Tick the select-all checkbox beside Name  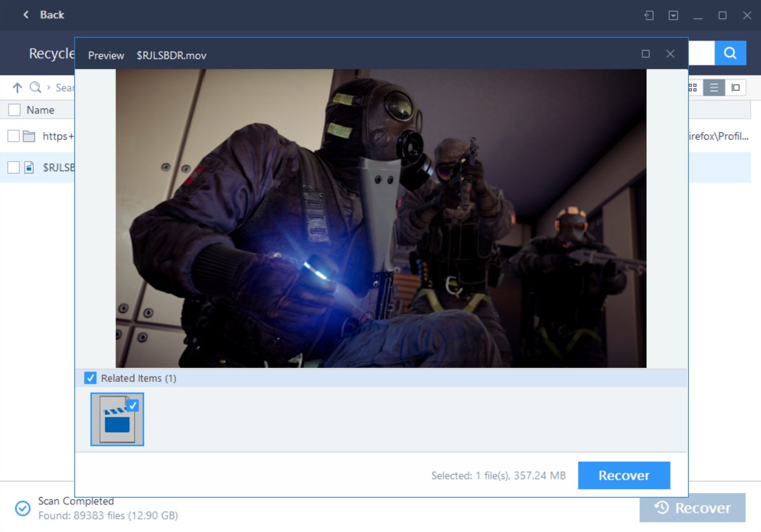(14, 110)
